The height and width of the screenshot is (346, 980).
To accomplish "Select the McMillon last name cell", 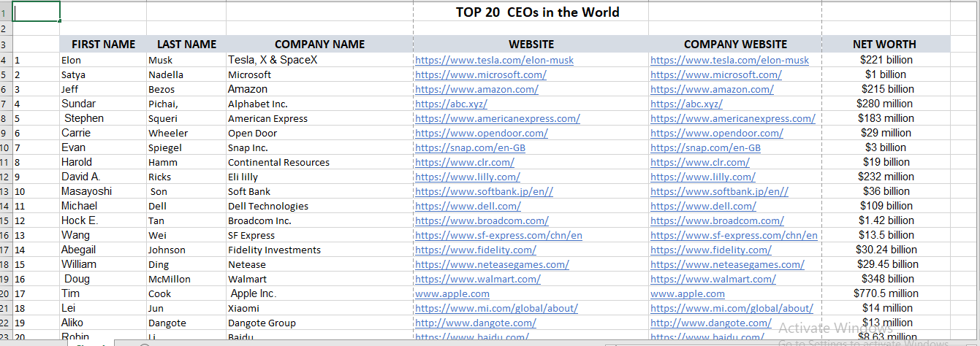I will (186, 279).
